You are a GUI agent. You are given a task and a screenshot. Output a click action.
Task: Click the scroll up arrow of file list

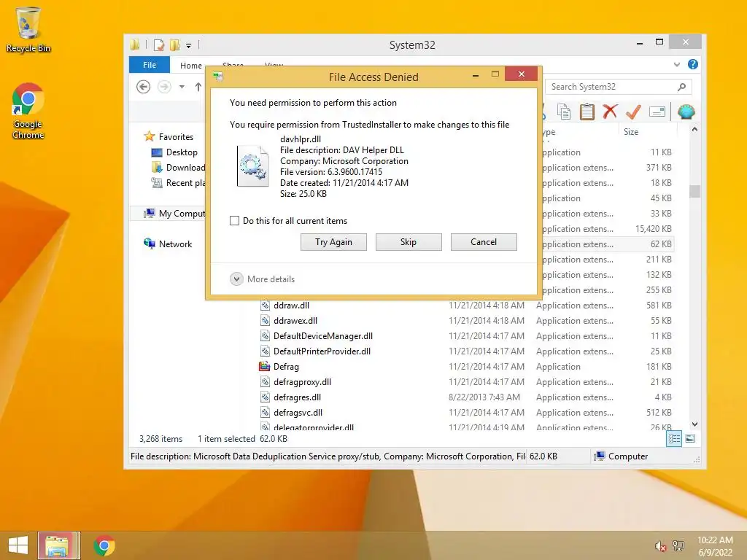point(694,130)
